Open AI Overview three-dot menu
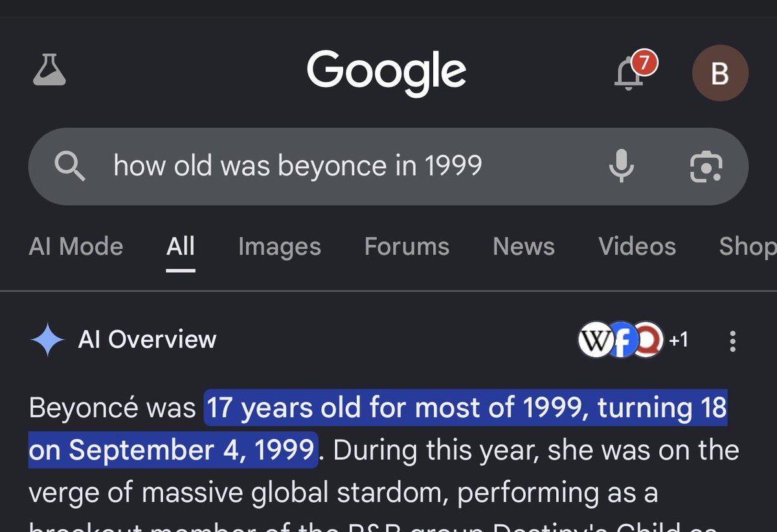This screenshot has width=777, height=532. [x=732, y=340]
